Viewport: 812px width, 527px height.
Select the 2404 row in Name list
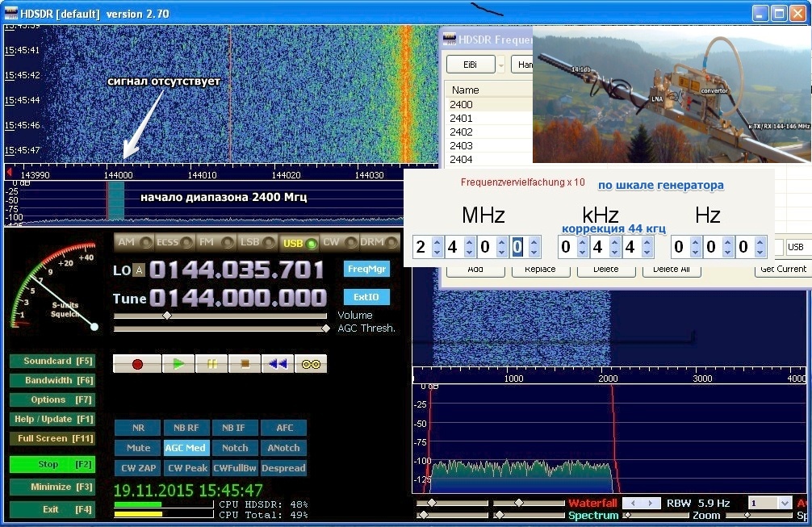pos(489,160)
